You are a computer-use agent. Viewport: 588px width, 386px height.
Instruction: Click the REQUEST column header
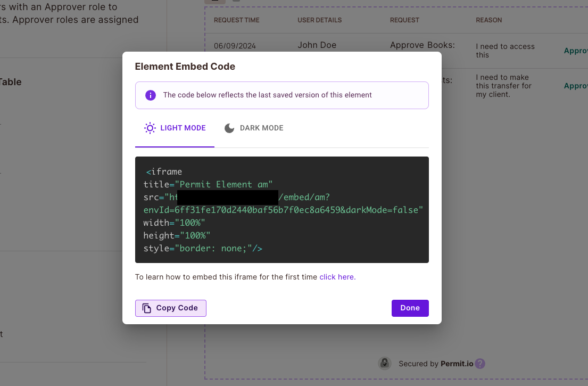(x=404, y=20)
